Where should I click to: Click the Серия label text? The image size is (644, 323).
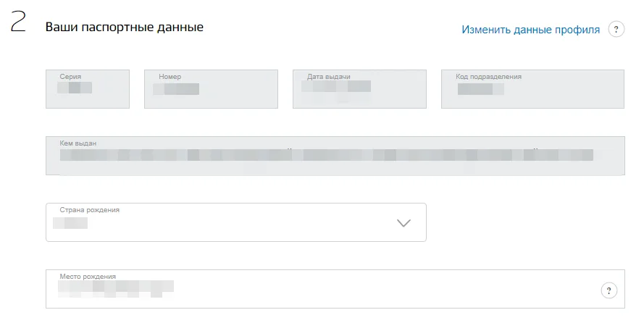click(x=70, y=76)
